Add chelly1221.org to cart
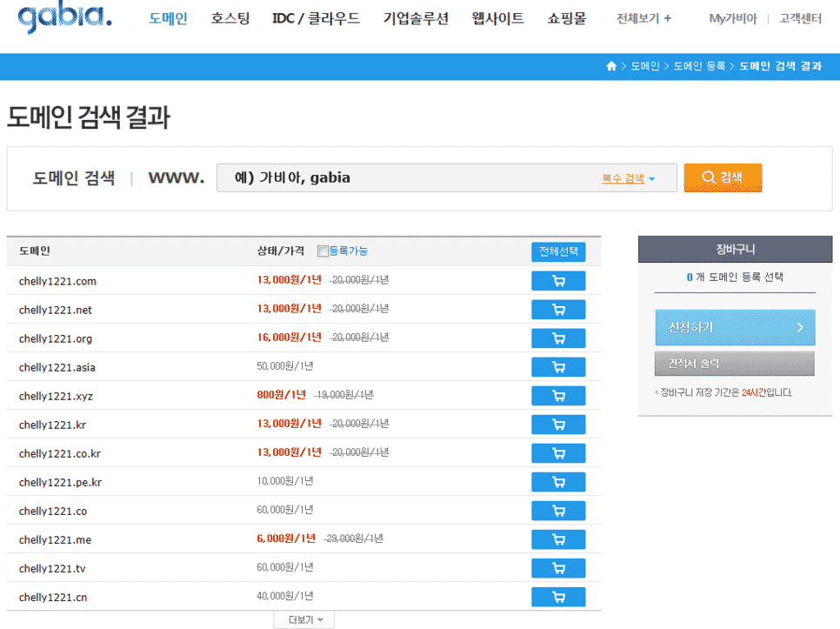 pyautogui.click(x=558, y=338)
